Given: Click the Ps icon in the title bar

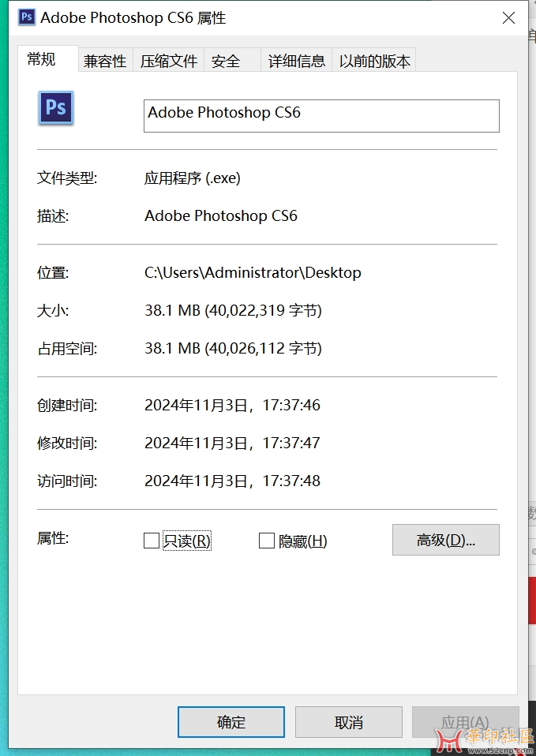Looking at the screenshot, I should coord(27,17).
